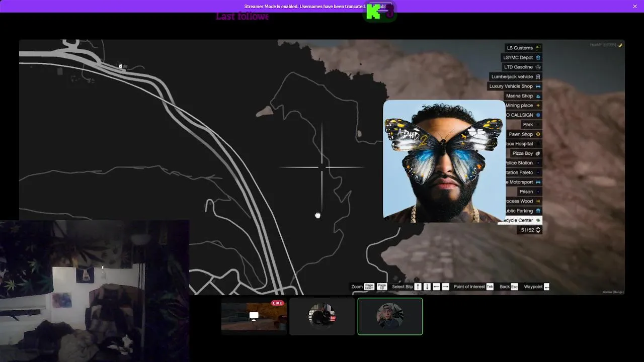Click the left arrow Select Blip key
This screenshot has height=362, width=644.
click(x=436, y=287)
